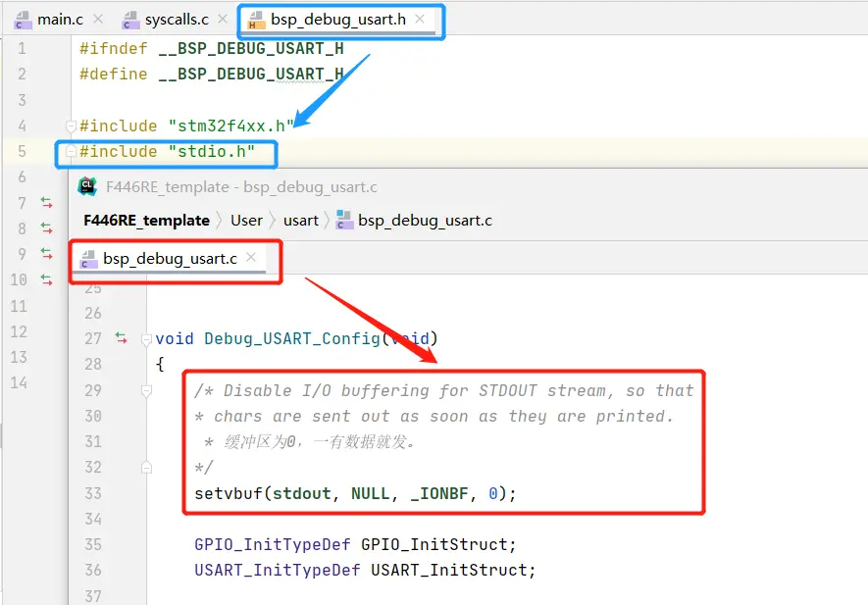Toggle the fold marker at line 5

[x=71, y=152]
